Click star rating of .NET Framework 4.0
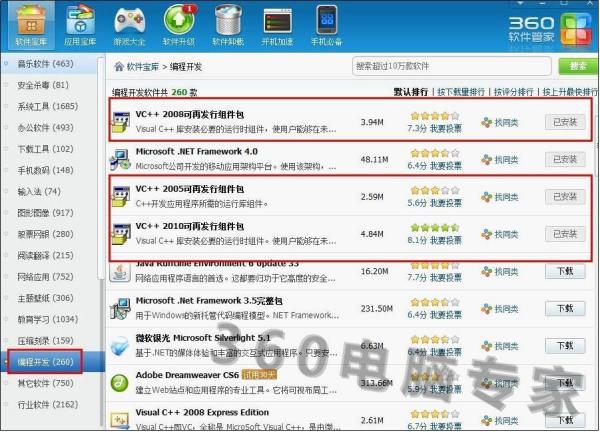The image size is (600, 432). pos(435,153)
